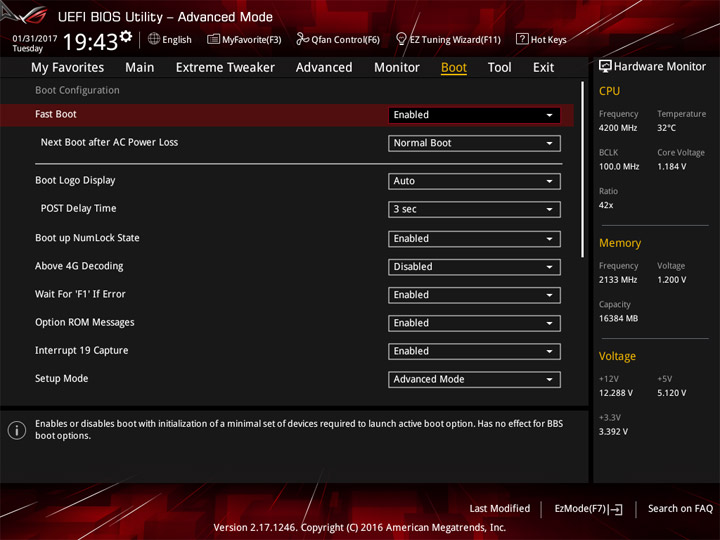This screenshot has width=720, height=540.
Task: Open Search on FAQ link
Action: (680, 508)
